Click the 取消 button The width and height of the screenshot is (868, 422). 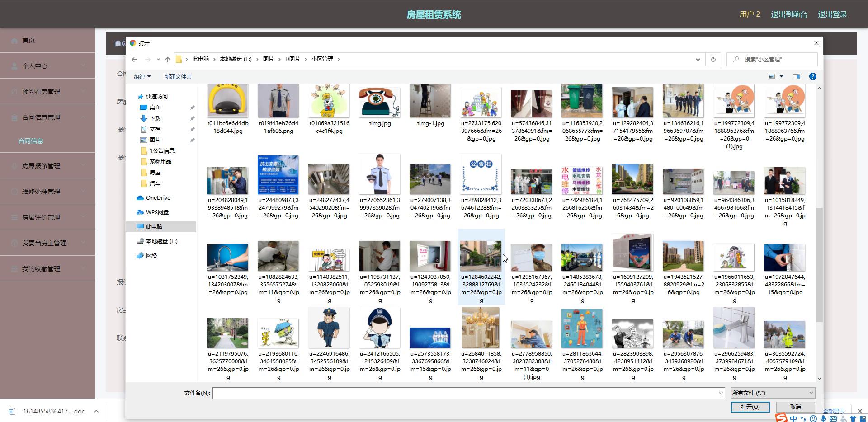pyautogui.click(x=796, y=407)
